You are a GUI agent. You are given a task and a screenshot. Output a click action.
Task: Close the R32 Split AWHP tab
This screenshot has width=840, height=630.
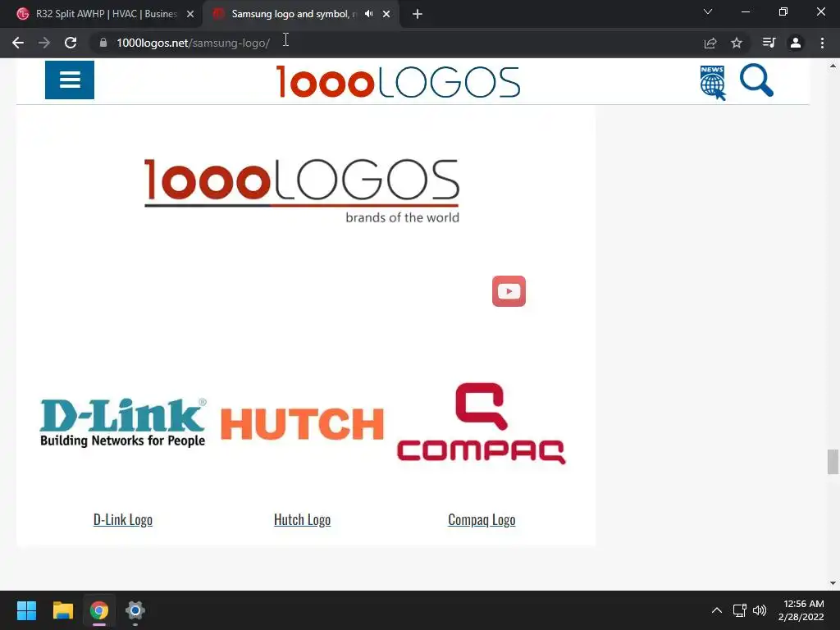[190, 14]
